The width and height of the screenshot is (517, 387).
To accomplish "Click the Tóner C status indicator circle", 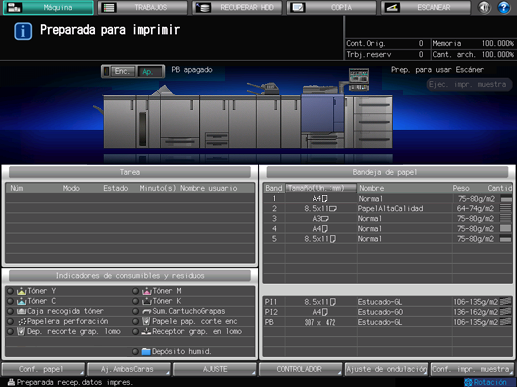I will (x=11, y=301).
